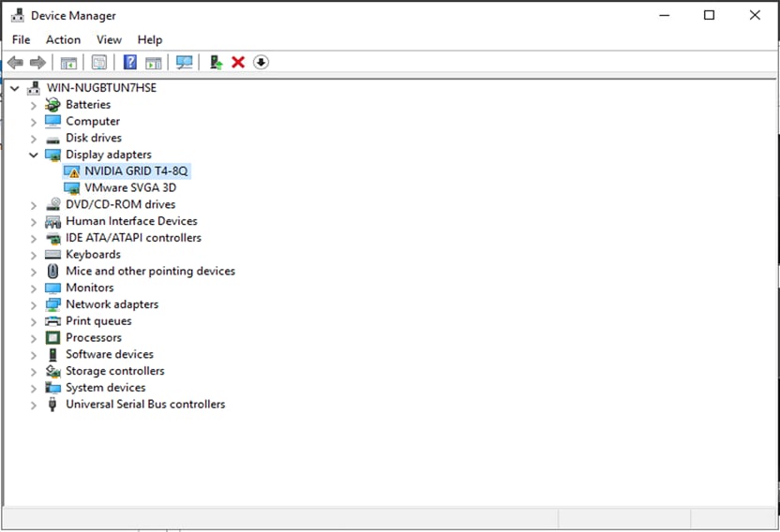Minimize the Device Manager window

(664, 15)
